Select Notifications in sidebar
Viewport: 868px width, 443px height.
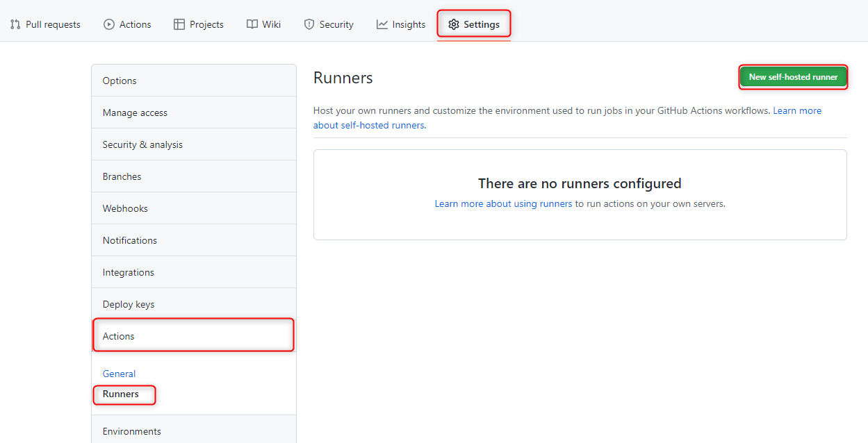(194, 240)
